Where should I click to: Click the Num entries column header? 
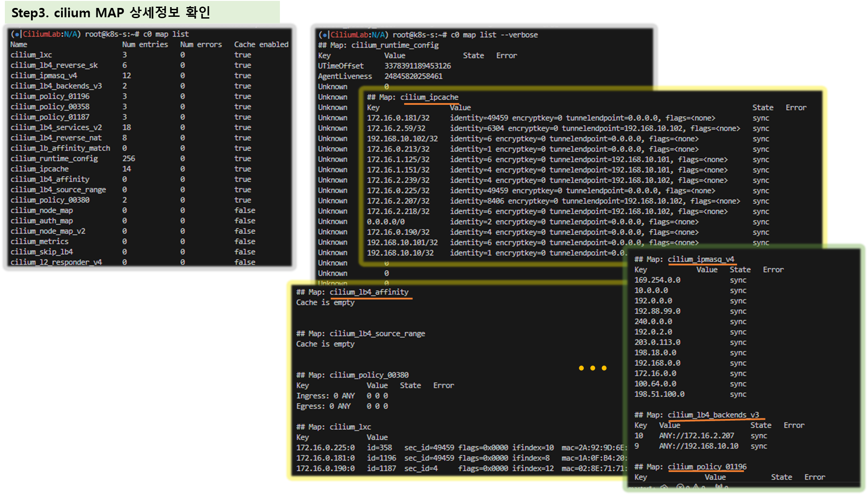coord(145,45)
